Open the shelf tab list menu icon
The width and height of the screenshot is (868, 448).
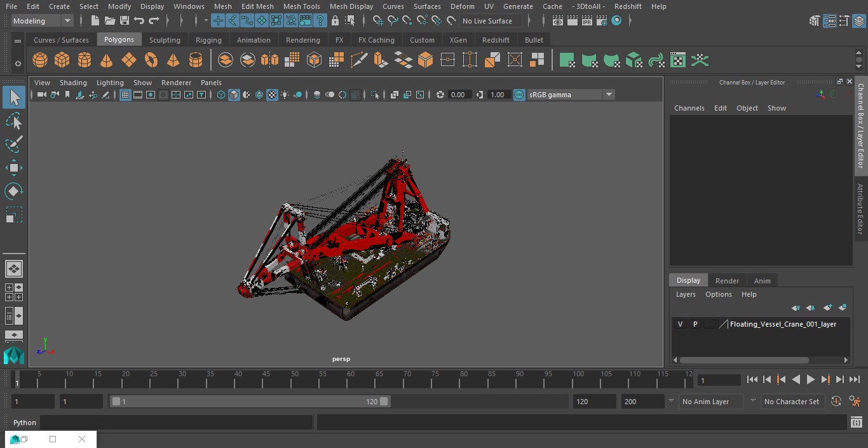[18, 40]
